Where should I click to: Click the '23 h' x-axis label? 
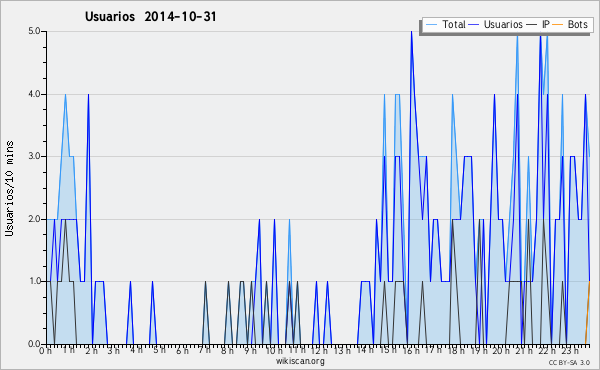[x=569, y=350]
